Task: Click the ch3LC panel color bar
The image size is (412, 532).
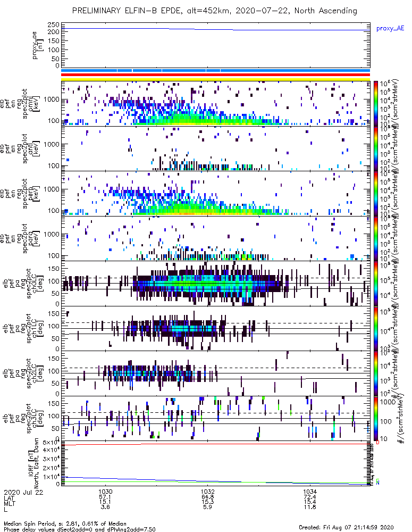Action: (376, 418)
